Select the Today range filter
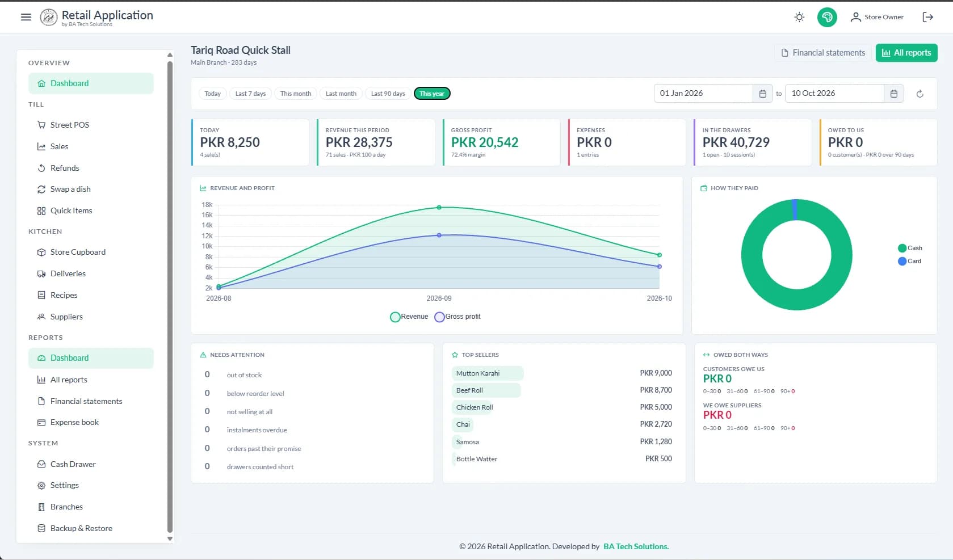Viewport: 953px width, 560px height. click(212, 94)
